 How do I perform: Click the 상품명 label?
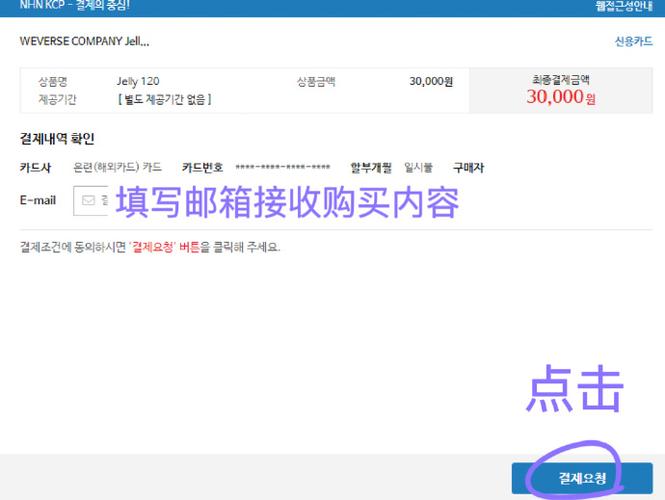click(x=53, y=81)
